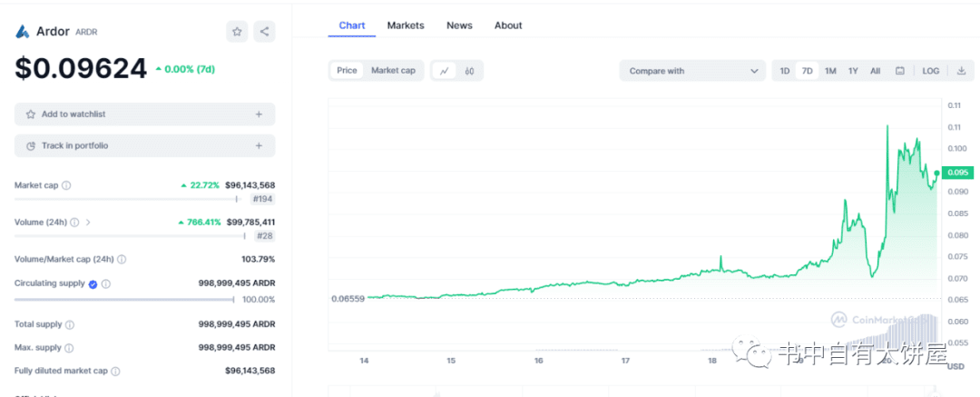Click the Ardor logo

(x=23, y=32)
